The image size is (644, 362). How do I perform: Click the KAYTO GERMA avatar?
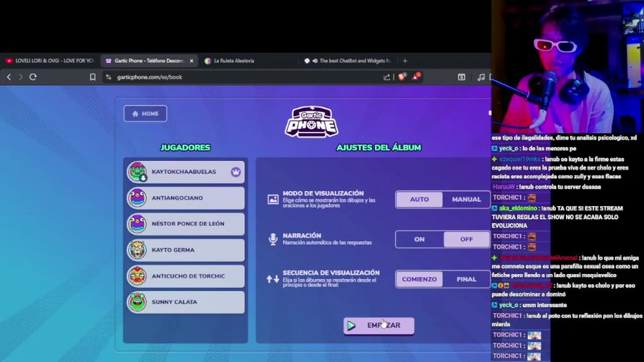coord(137,250)
